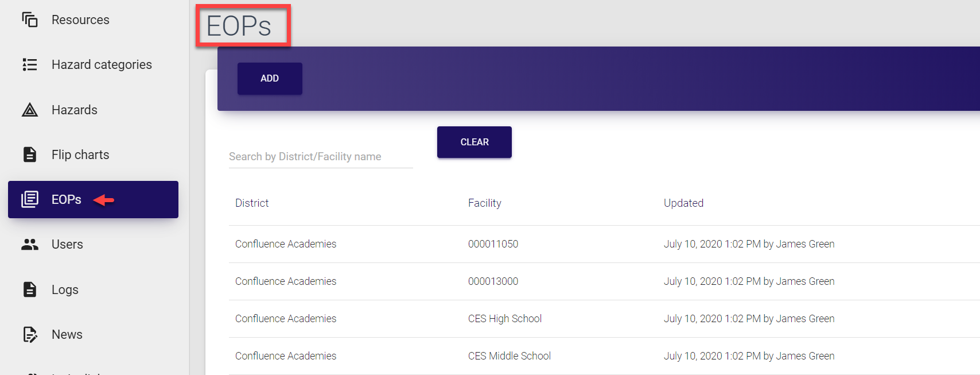Click the Flip charts document icon

(x=30, y=154)
